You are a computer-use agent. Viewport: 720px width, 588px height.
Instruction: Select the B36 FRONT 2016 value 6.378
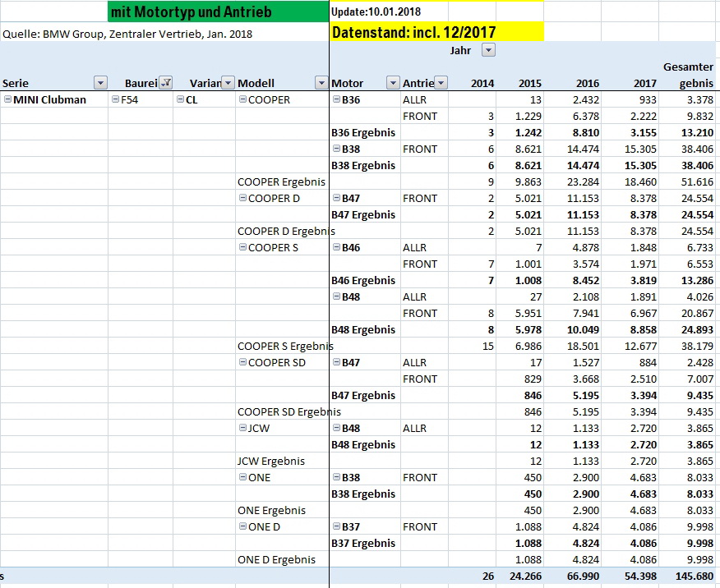[x=585, y=116]
